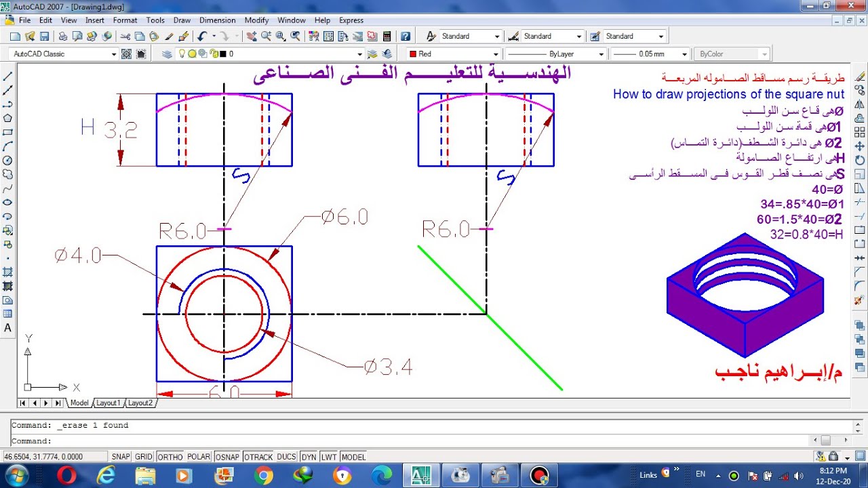
Task: Open the Red color control dropdown
Action: (x=453, y=54)
